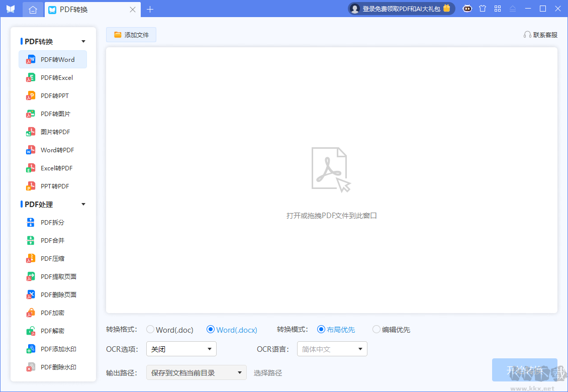
Task: Click the 添加文件 button
Action: pyautogui.click(x=131, y=35)
